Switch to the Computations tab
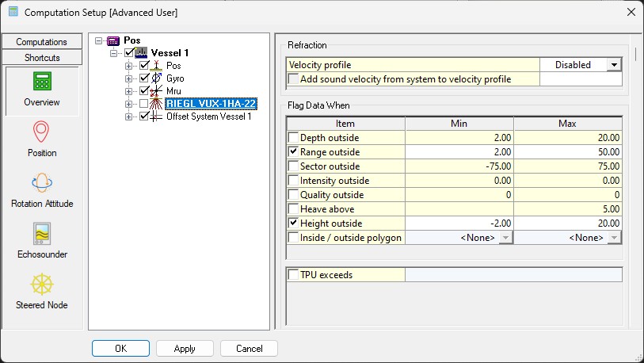The height and width of the screenshot is (363, 644). coord(41,42)
